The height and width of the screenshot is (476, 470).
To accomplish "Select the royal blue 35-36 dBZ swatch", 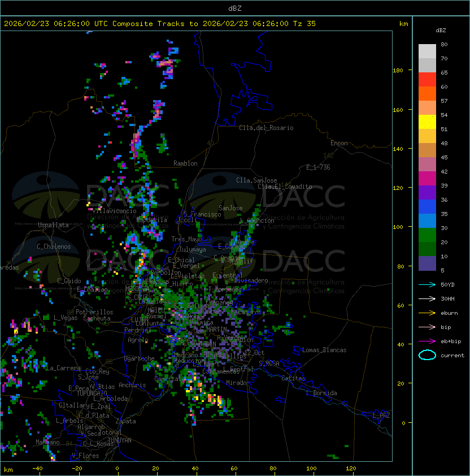I will point(427,207).
